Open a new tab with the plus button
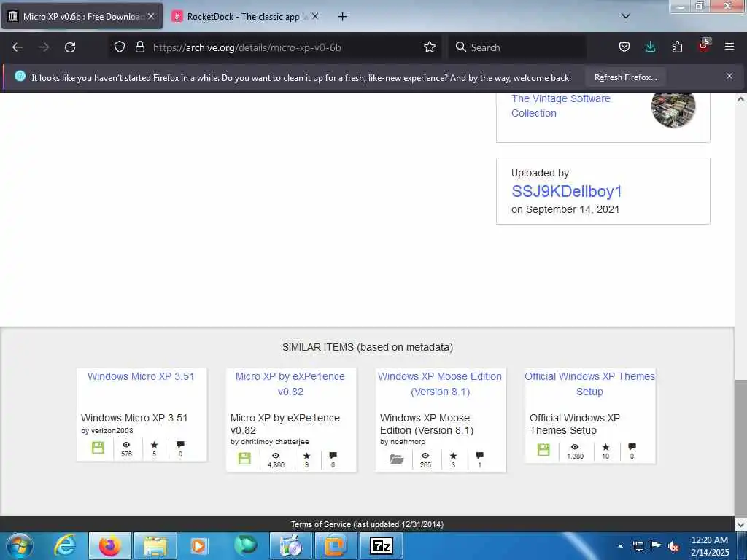This screenshot has width=747, height=560. (x=342, y=17)
